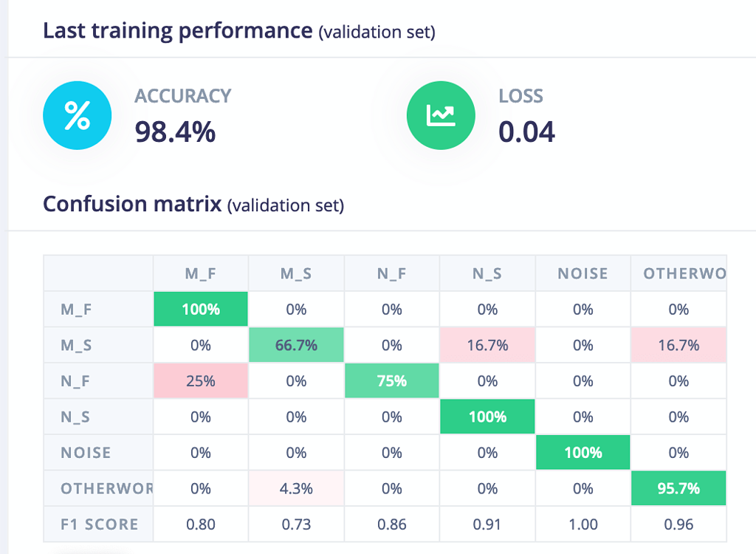756x554 pixels.
Task: Click the green chart Loss icon
Action: pyautogui.click(x=441, y=115)
